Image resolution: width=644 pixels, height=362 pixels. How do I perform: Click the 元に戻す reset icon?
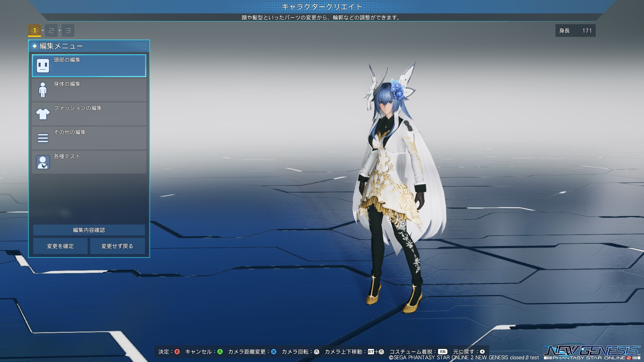[x=482, y=352]
